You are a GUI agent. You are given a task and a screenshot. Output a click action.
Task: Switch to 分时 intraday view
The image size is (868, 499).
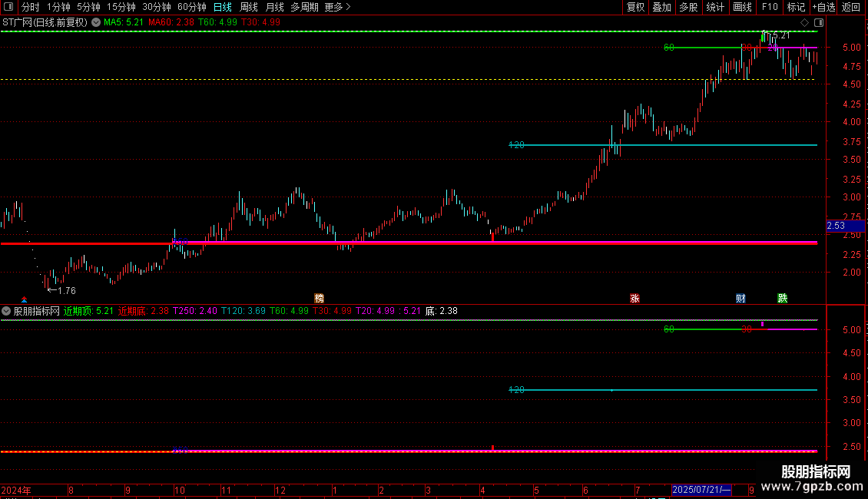click(31, 7)
